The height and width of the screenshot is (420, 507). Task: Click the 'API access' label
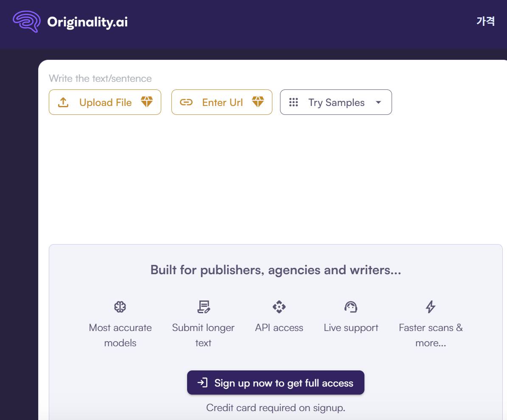click(x=279, y=328)
